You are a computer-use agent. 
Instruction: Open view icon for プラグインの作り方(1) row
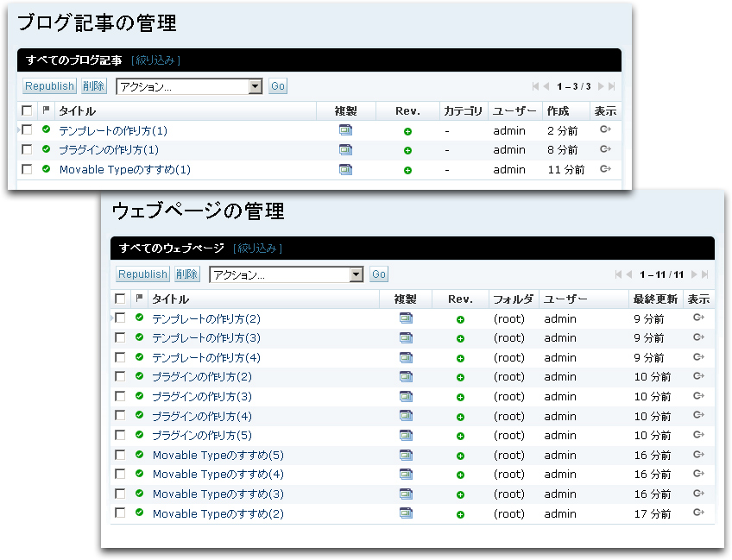coord(605,149)
